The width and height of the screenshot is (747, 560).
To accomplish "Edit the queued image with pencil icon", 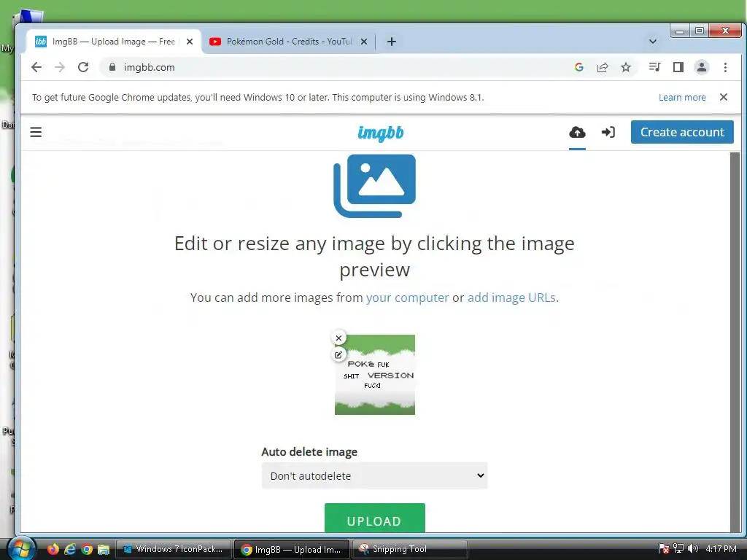I will click(338, 355).
